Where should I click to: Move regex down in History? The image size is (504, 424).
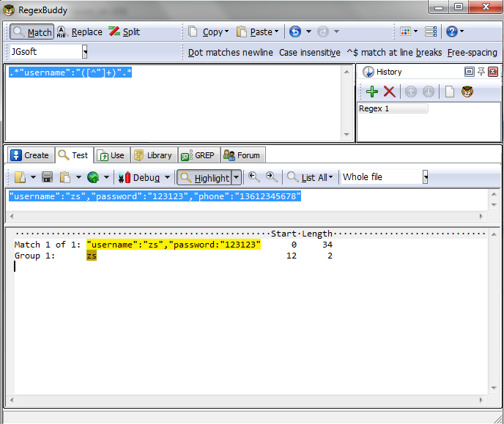(429, 92)
